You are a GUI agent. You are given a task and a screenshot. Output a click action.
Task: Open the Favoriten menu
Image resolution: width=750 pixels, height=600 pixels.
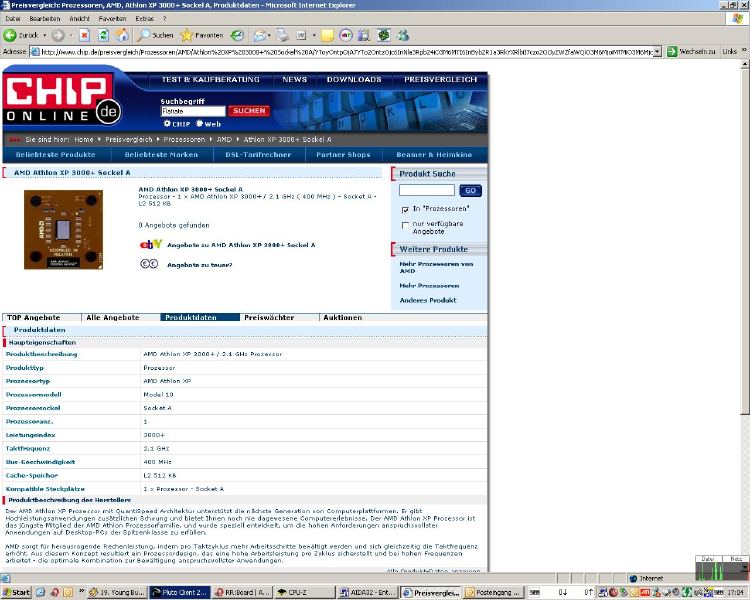pyautogui.click(x=112, y=19)
